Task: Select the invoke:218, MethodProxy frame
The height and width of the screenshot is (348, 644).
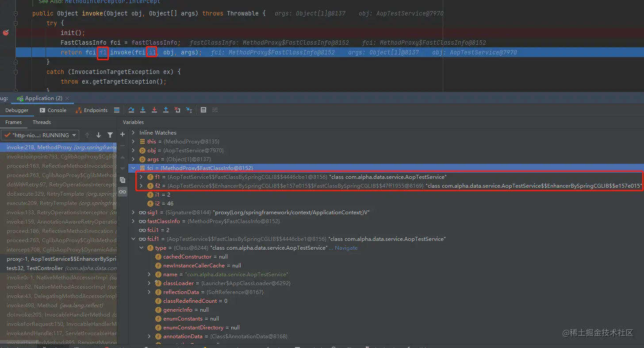Action: pos(58,147)
